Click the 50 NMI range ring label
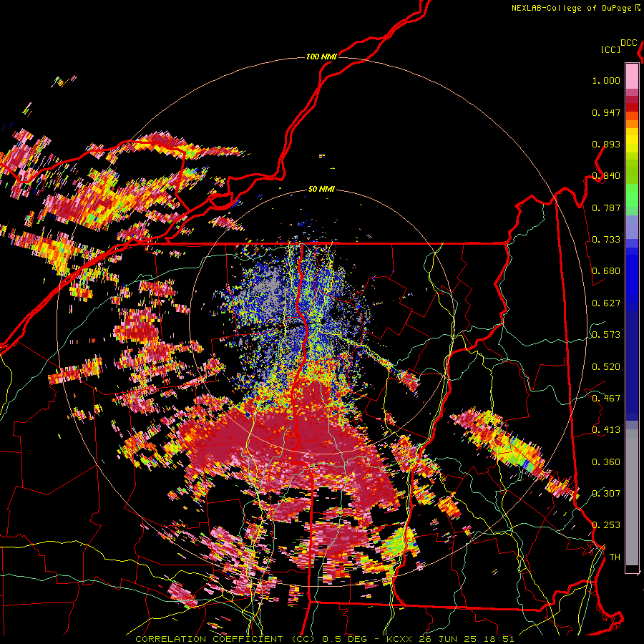Viewport: 644px width, 644px height. click(x=321, y=190)
